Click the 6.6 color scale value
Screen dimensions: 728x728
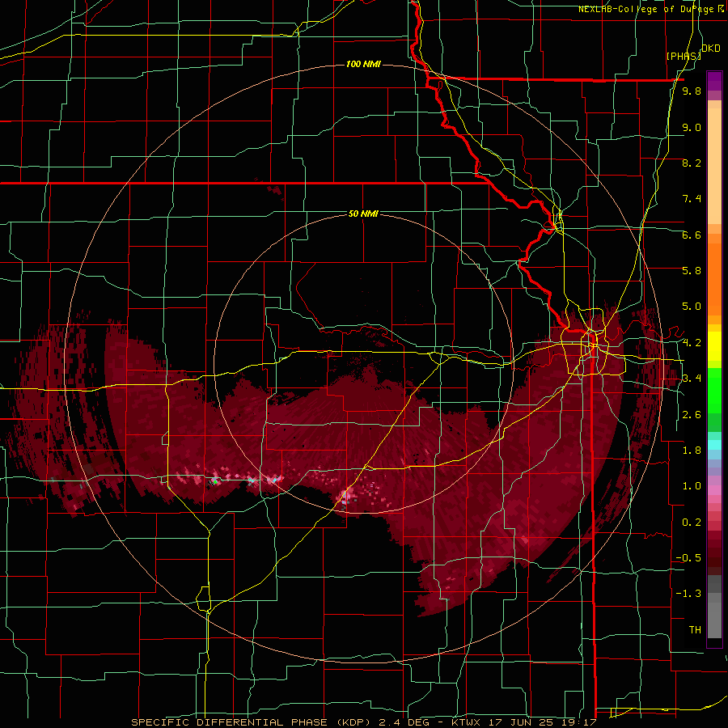pos(692,235)
